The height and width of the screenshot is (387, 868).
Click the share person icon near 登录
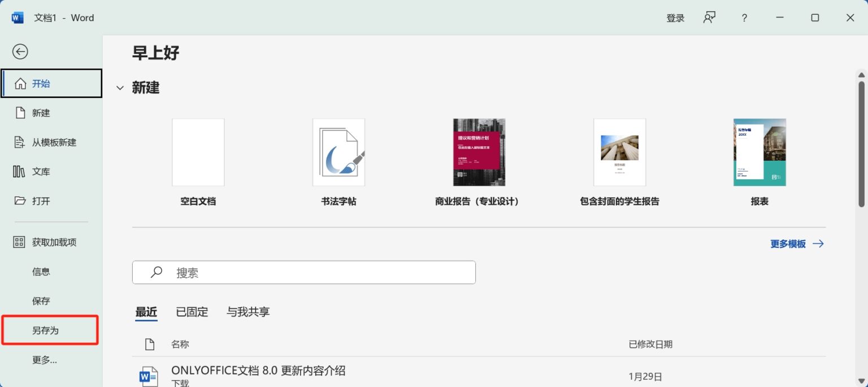pos(709,18)
